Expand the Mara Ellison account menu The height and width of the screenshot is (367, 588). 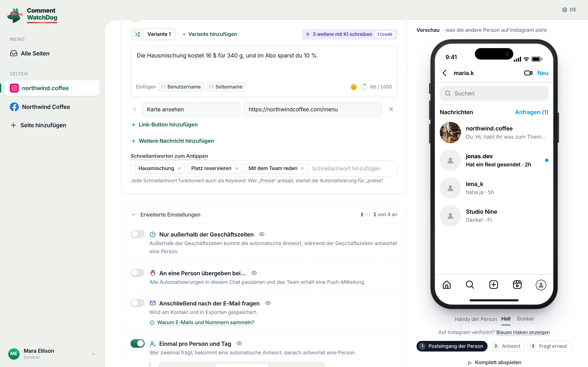point(94,354)
